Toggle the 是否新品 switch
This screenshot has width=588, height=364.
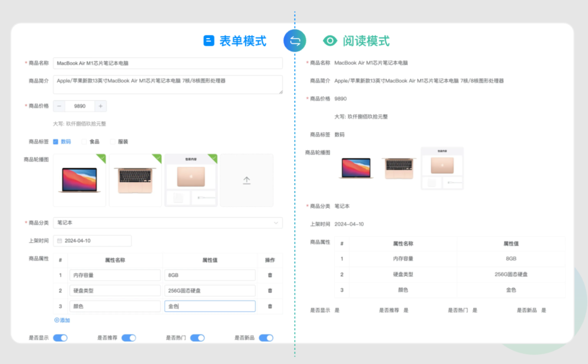[x=266, y=338]
